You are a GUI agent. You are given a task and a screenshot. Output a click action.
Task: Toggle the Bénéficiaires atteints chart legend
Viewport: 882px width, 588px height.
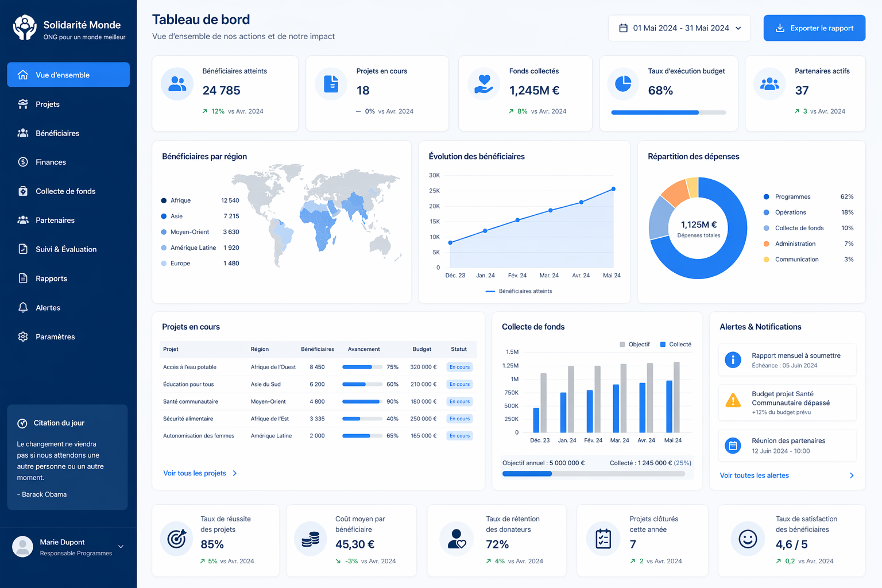[x=519, y=291]
